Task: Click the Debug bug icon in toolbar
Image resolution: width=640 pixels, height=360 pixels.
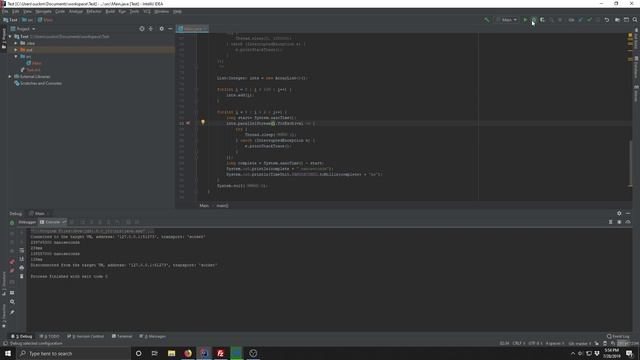Action: pos(533,20)
